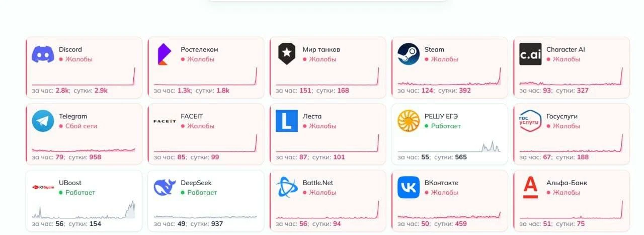The width and height of the screenshot is (644, 235).
Task: Click the Мир танков shield icon
Action: 286,54
